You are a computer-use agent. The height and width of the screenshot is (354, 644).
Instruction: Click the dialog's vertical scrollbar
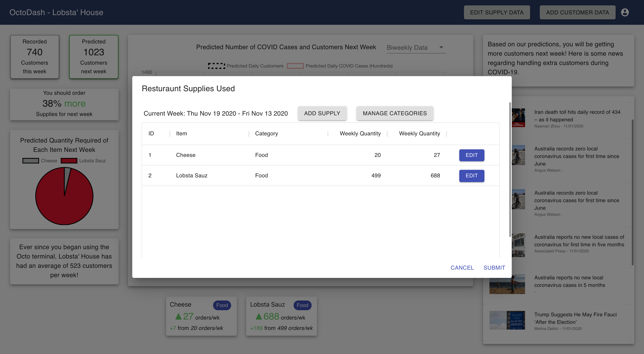(x=510, y=170)
